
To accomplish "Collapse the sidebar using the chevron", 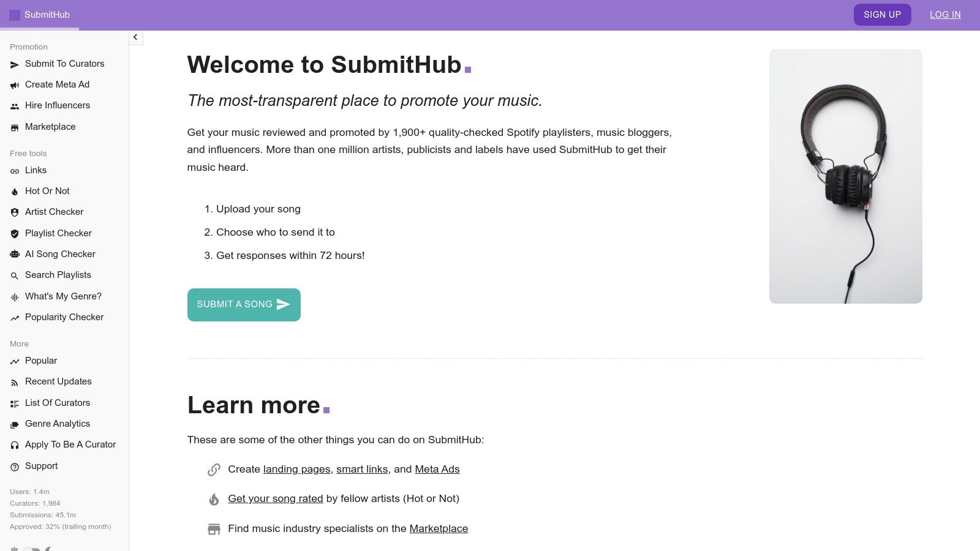I will pos(135,37).
